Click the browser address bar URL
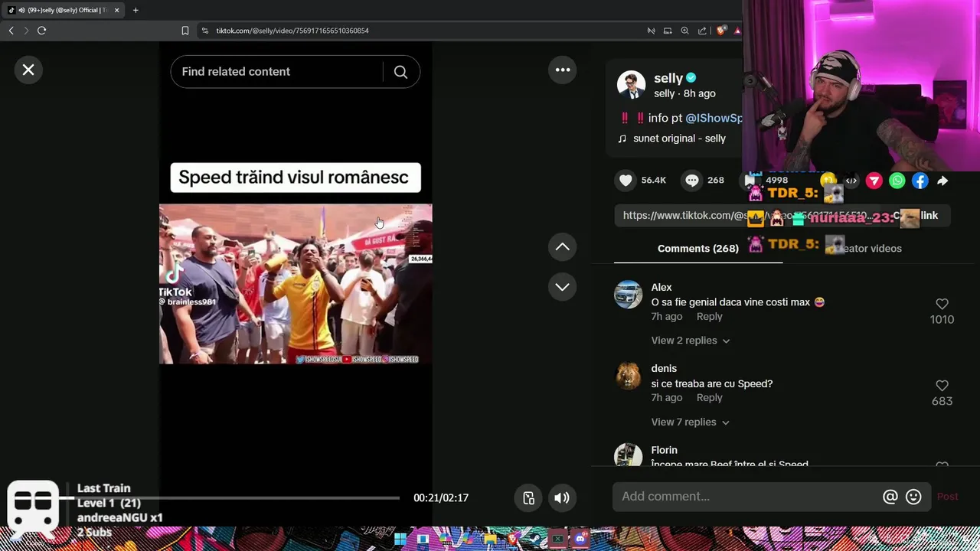980x551 pixels. pyautogui.click(x=292, y=31)
